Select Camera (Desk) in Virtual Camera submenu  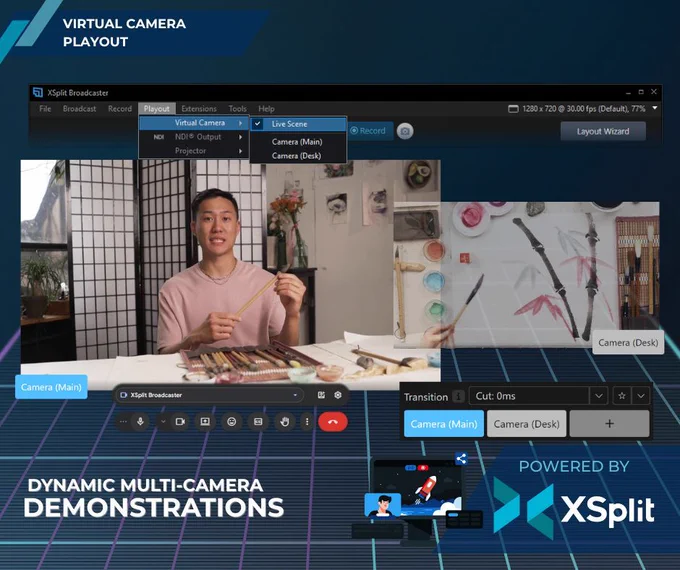tap(299, 156)
